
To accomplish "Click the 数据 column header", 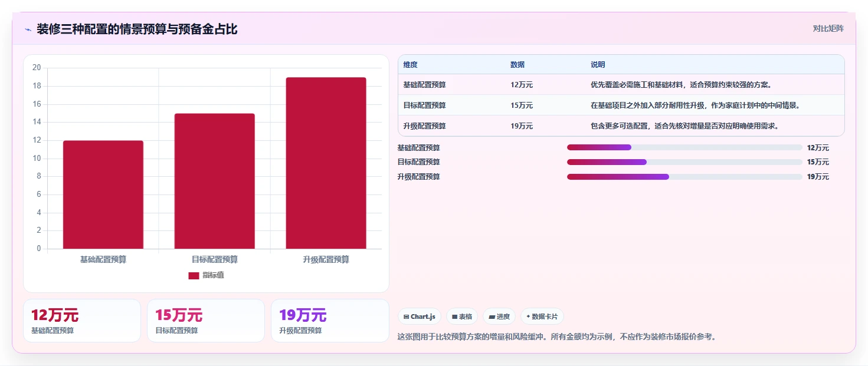I will [517, 65].
